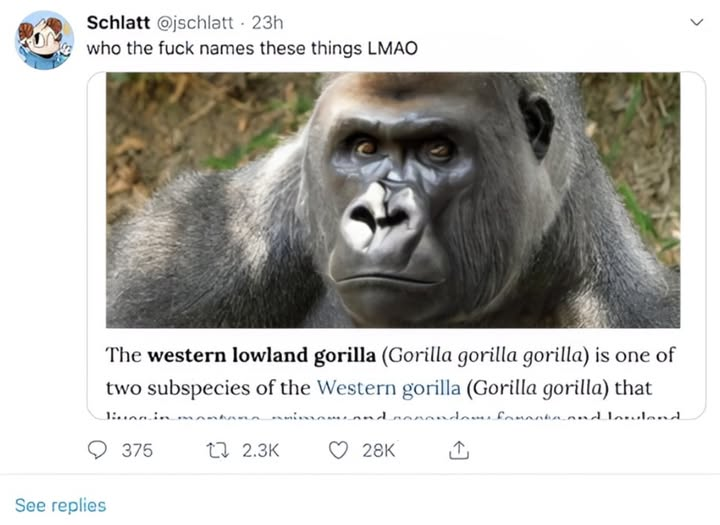Open Schlatt's profile picture avatar

pyautogui.click(x=45, y=39)
